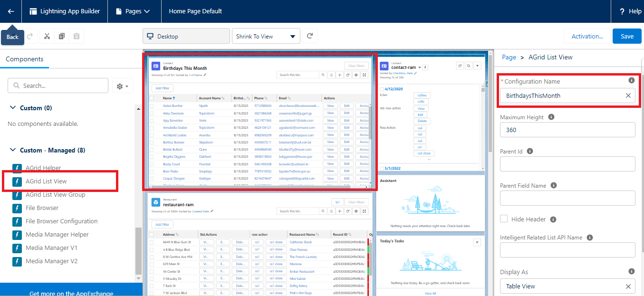Image resolution: width=644 pixels, height=296 pixels.
Task: Enable the Hide Header checkbox
Action: (x=504, y=219)
